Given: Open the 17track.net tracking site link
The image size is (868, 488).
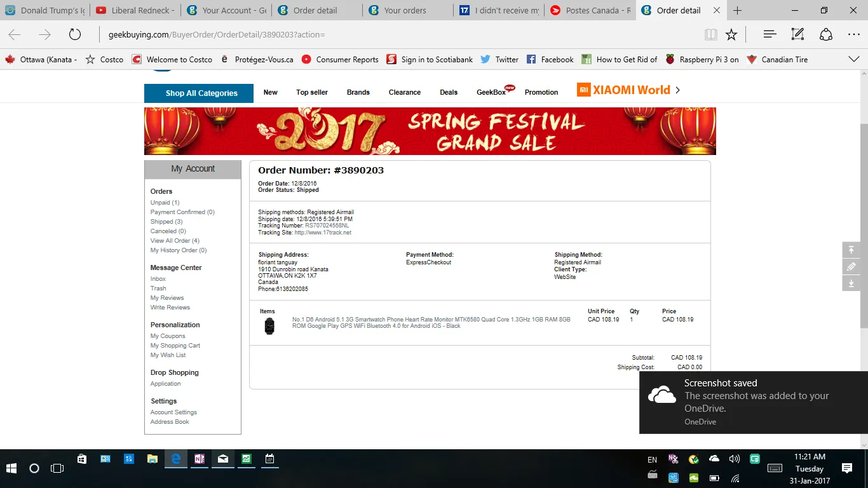Looking at the screenshot, I should coord(323,233).
